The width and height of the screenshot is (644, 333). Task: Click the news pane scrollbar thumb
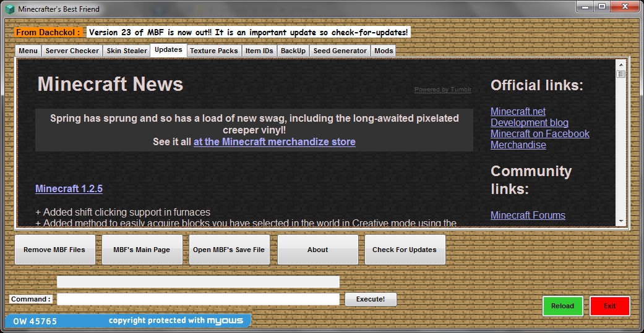click(x=620, y=74)
